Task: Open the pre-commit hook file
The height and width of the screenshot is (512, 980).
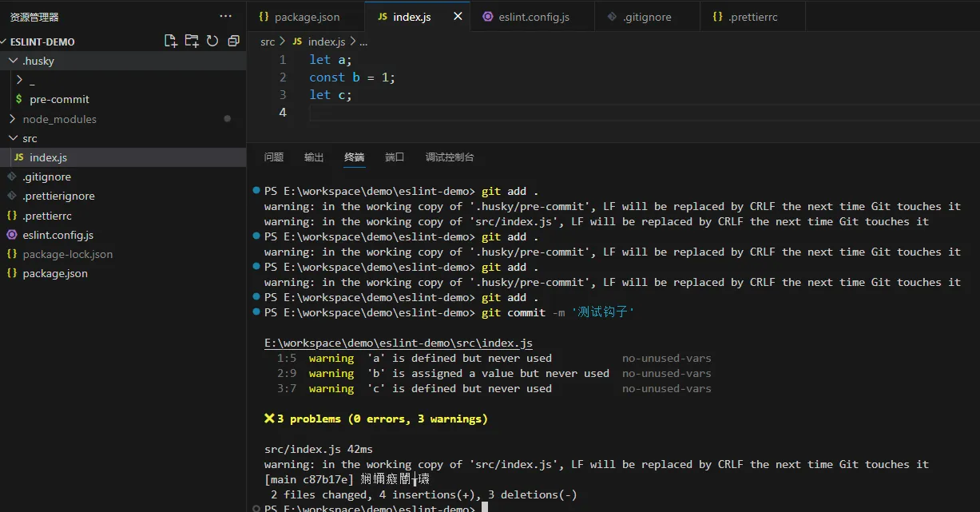Action: tap(59, 100)
